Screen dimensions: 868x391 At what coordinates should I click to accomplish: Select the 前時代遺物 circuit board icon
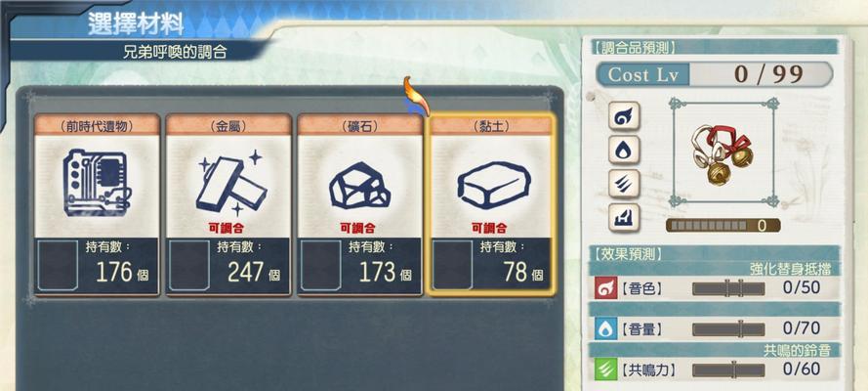click(x=97, y=183)
